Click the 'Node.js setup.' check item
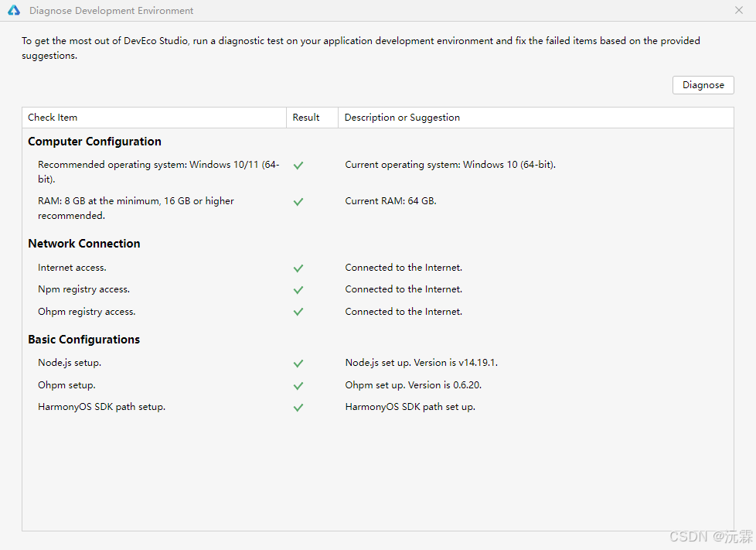 (70, 363)
